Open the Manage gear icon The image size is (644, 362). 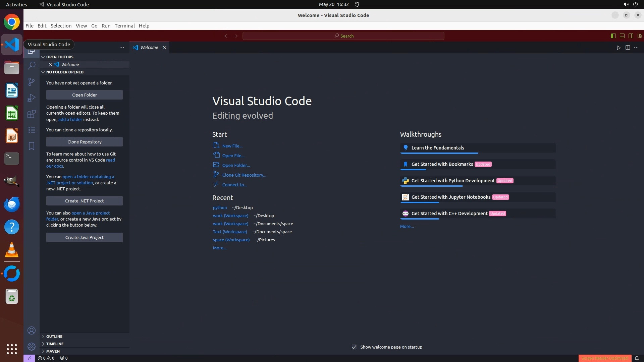coord(32,346)
